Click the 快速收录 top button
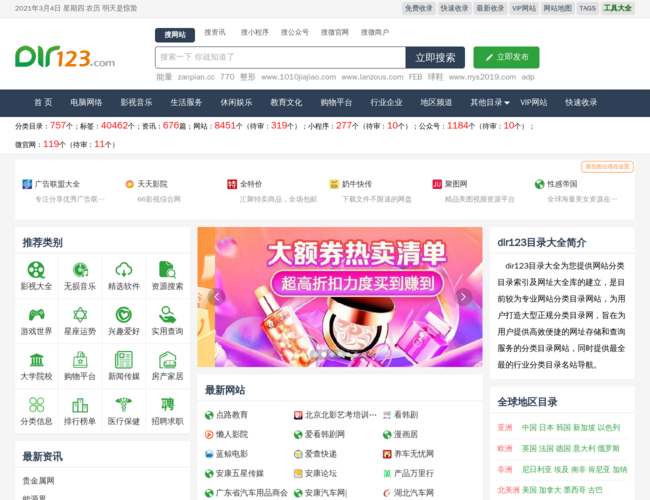This screenshot has height=500, width=650. coord(454,8)
